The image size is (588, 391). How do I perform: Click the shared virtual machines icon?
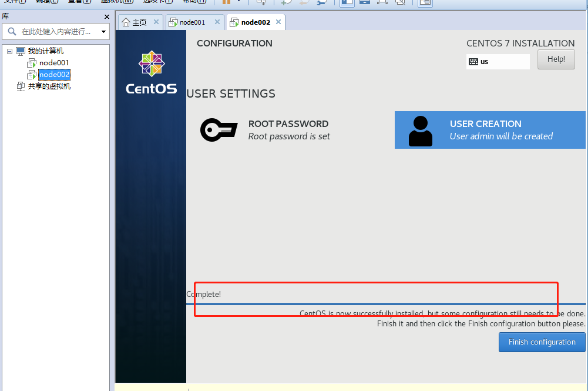21,86
